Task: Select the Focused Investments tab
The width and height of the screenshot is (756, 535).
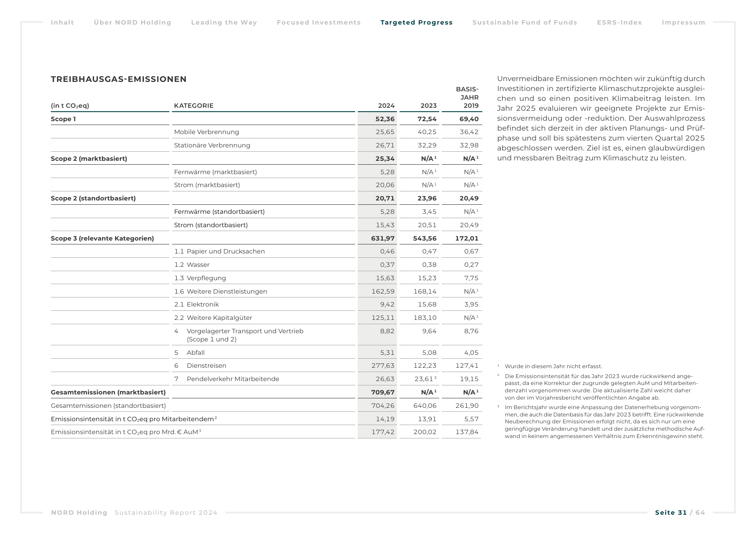Action: point(319,22)
